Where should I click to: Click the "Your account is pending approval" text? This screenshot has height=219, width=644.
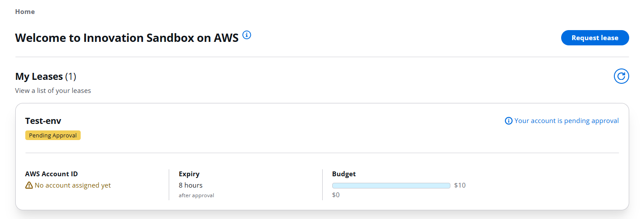(566, 121)
